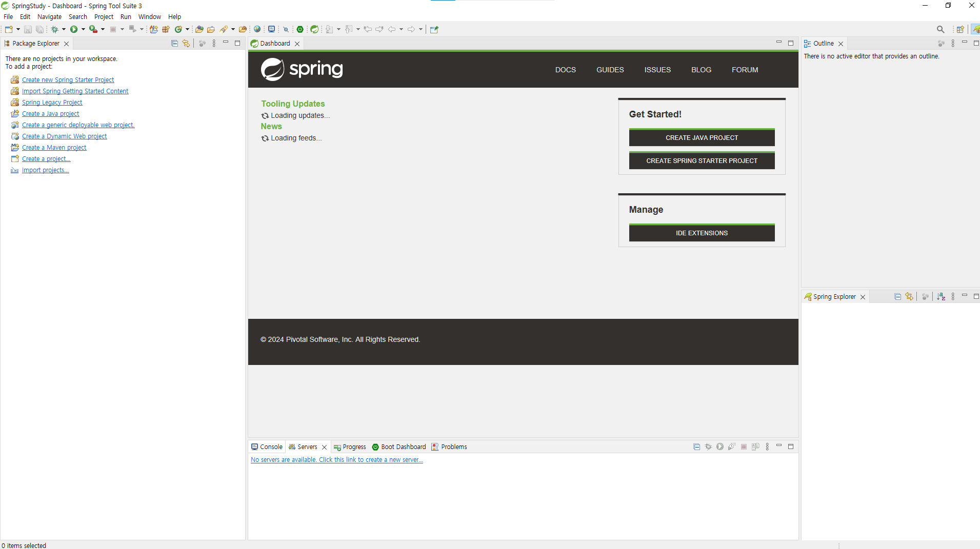This screenshot has height=549, width=980.
Task: Click Create new Spring Starter Project link
Action: (68, 80)
